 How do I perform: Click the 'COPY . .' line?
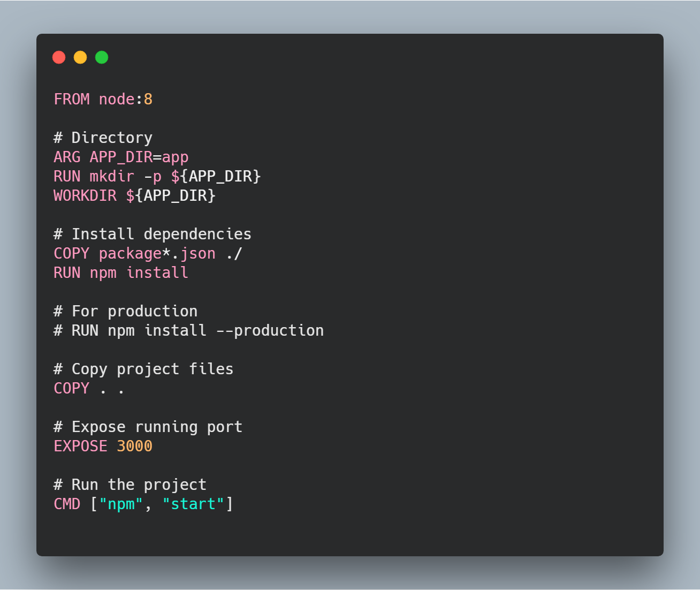[x=89, y=388]
